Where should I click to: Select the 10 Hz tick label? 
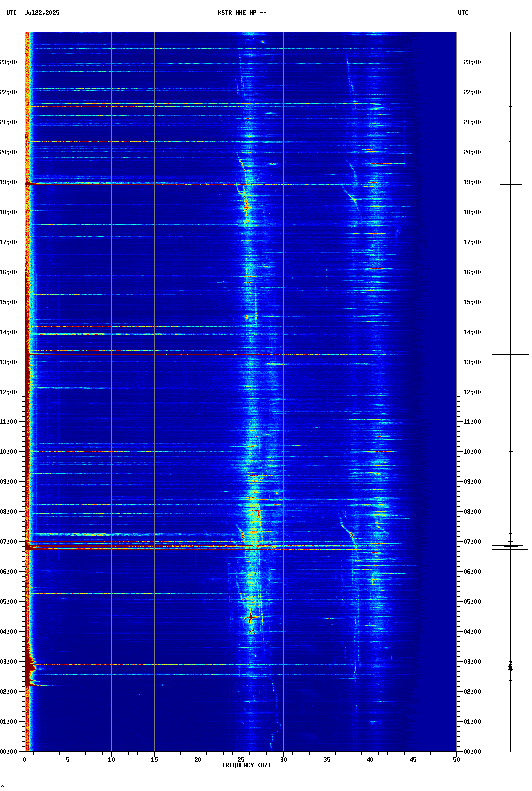pos(111,760)
